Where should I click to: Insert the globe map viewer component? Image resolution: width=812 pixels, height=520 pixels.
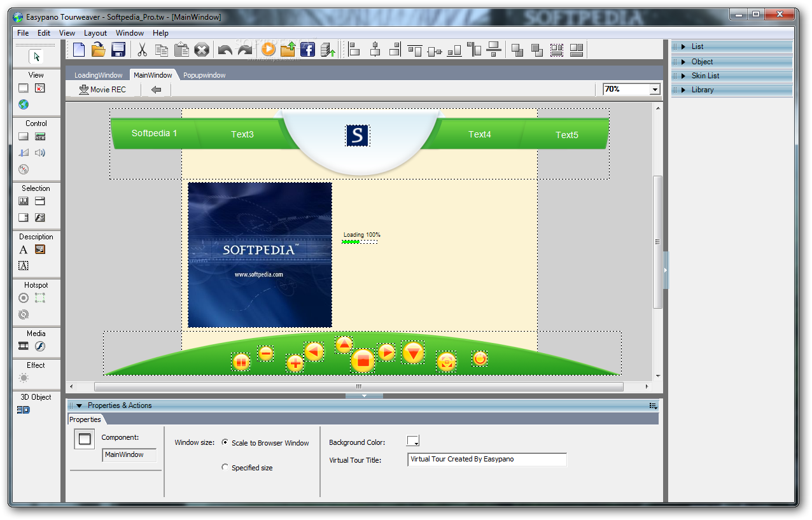coord(24,104)
